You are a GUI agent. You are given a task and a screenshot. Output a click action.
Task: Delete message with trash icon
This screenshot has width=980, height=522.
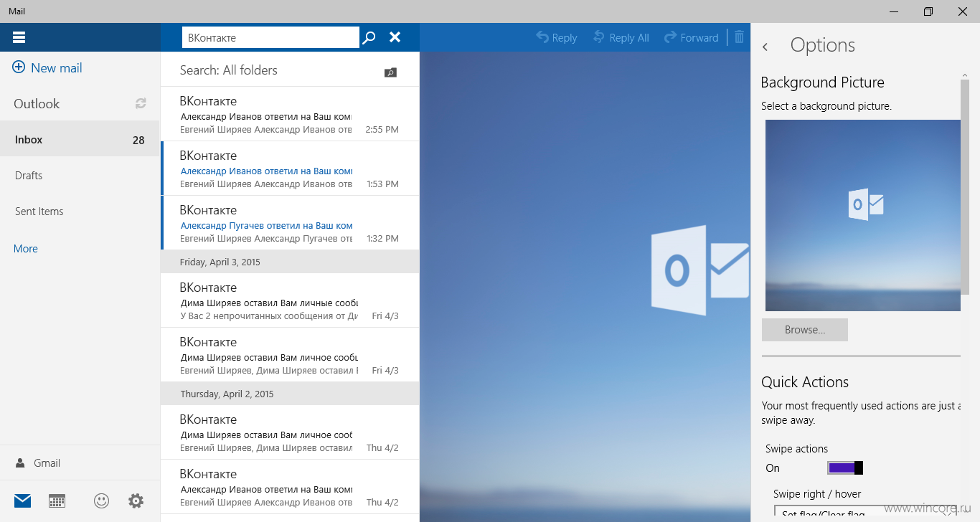[x=739, y=37]
